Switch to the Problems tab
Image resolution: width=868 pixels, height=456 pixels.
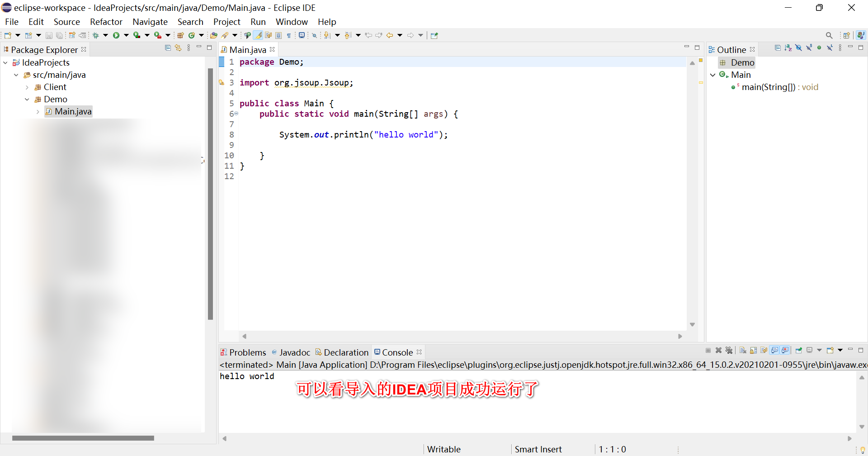click(243, 352)
